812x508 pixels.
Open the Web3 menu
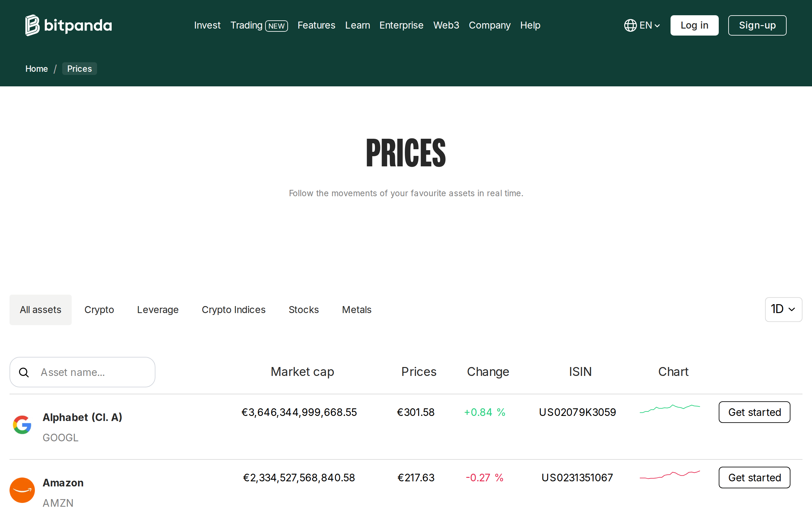(x=446, y=25)
